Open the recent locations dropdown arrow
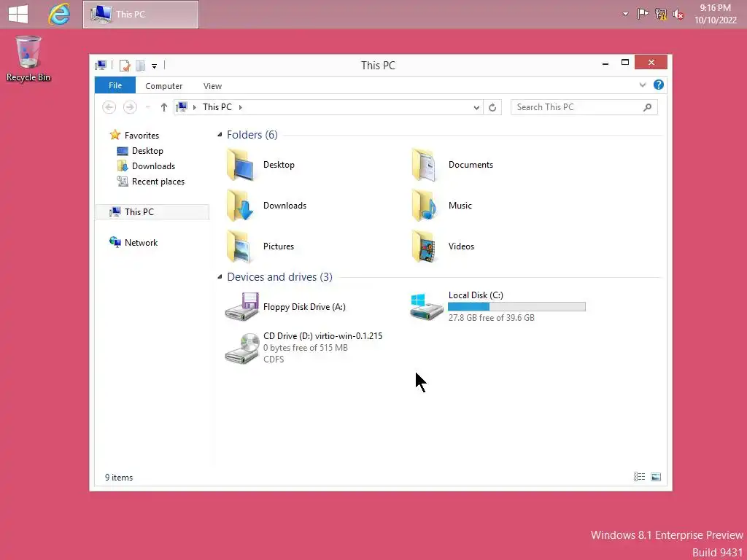Viewport: 747px width, 560px height. click(148, 107)
